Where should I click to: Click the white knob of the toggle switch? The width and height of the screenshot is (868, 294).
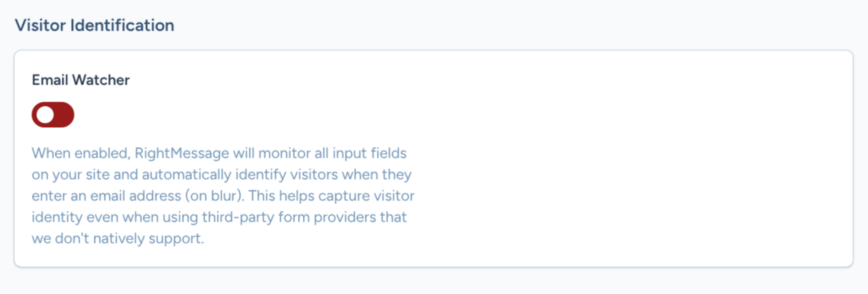45,115
